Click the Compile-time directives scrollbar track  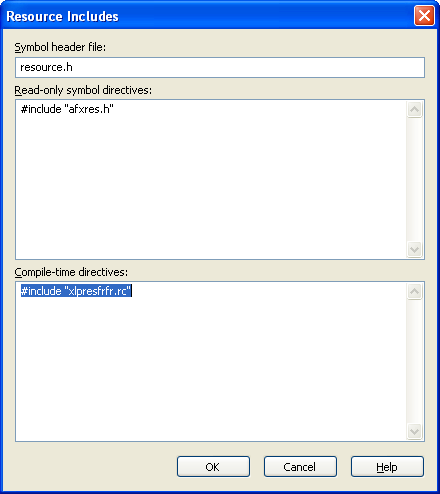pyautogui.click(x=415, y=362)
